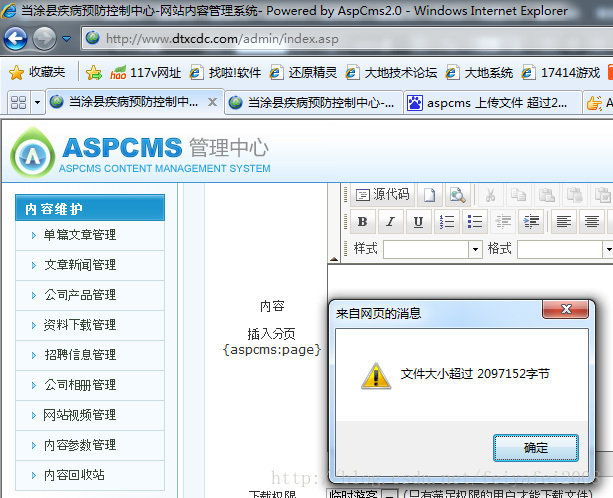Open the 样式 style dropdown
The width and height of the screenshot is (613, 498).
point(432,249)
